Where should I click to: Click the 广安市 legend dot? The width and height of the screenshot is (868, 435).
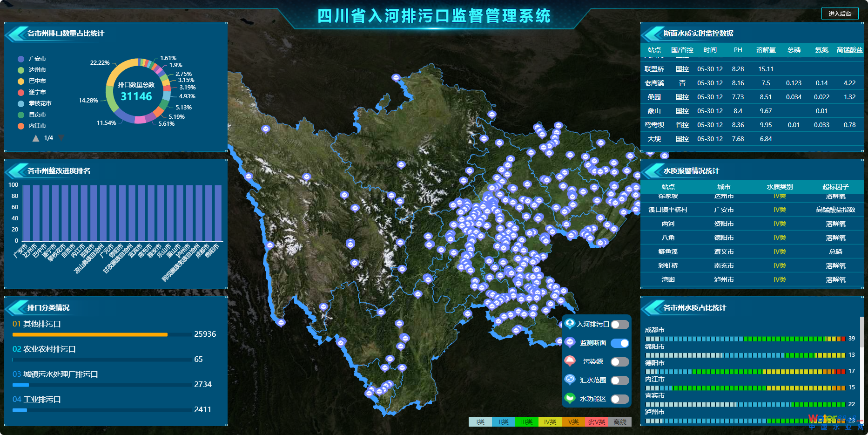pyautogui.click(x=21, y=59)
